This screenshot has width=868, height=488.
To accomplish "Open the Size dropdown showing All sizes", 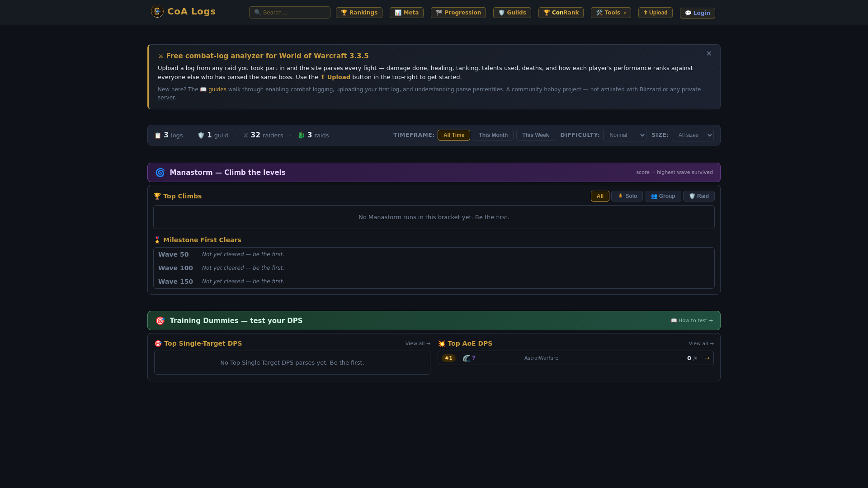I will (x=692, y=135).
